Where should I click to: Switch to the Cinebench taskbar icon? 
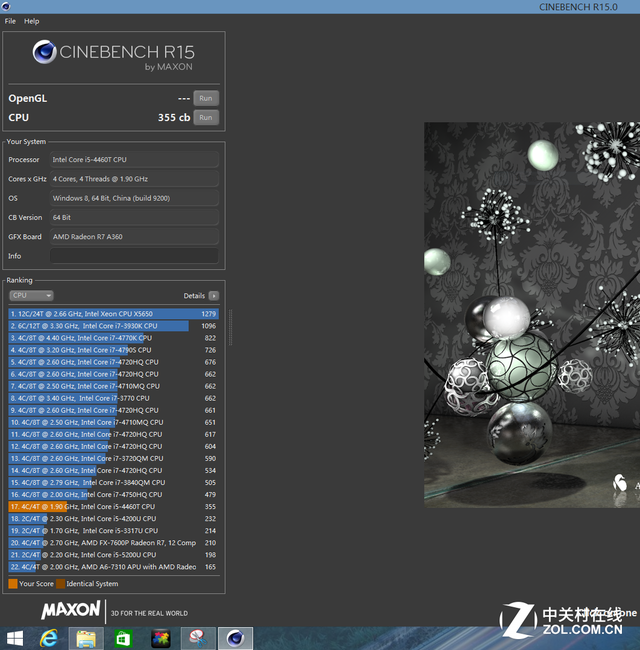pos(235,639)
